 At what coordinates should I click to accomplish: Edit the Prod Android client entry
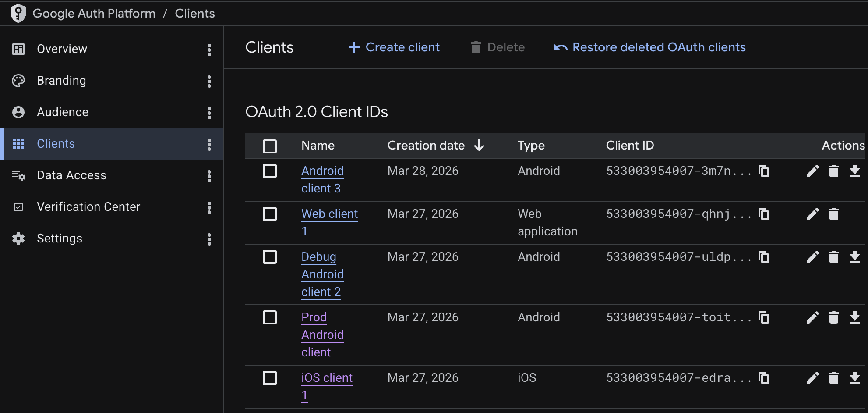[812, 317]
